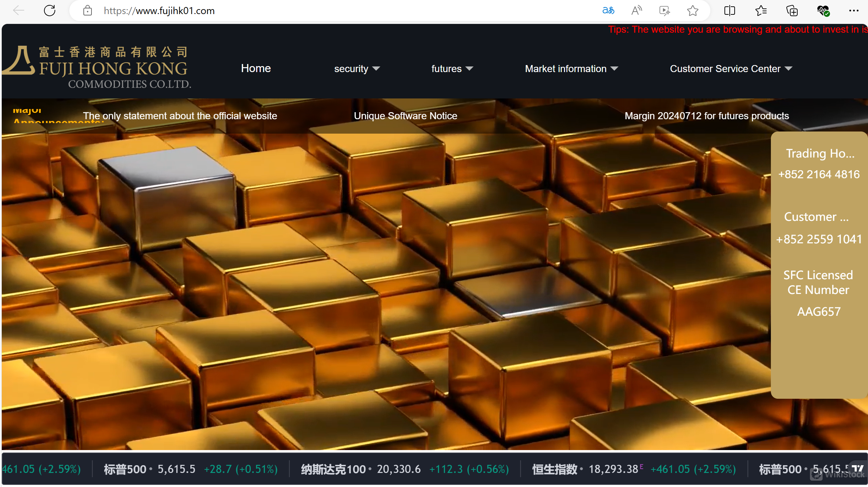Click phone number +852 2164 4816
This screenshot has width=868, height=487.
819,174
